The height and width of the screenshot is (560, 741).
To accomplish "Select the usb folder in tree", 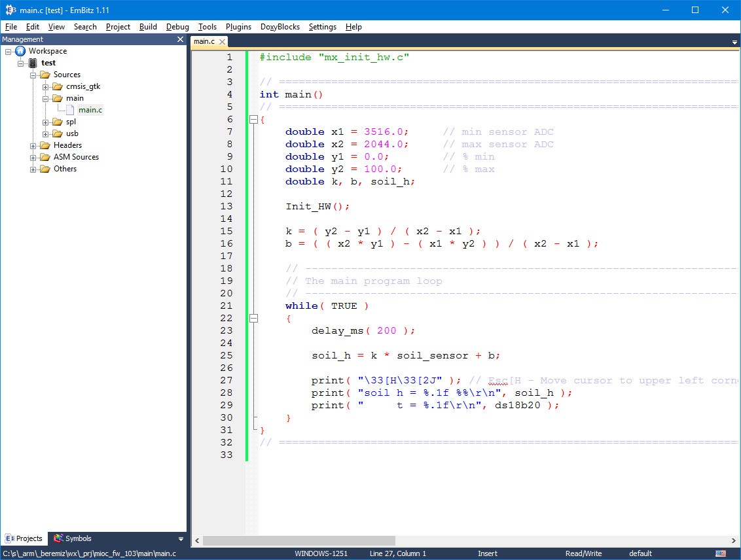I will click(72, 133).
